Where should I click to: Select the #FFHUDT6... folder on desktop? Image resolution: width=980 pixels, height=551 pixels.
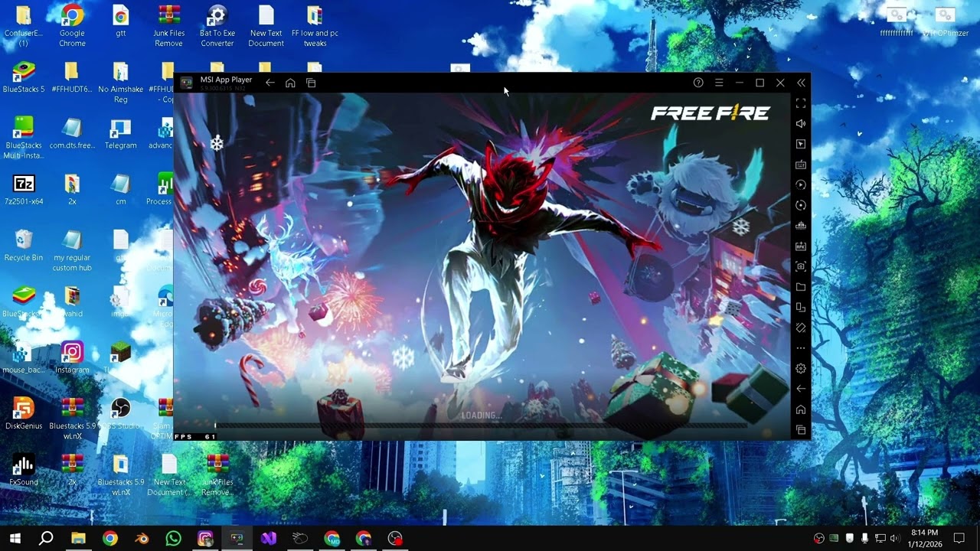72,79
